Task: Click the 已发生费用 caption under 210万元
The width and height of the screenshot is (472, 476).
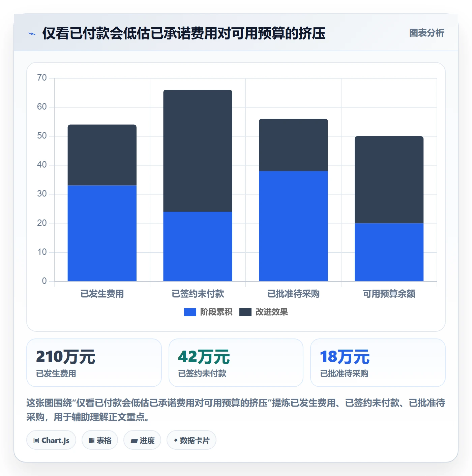Action: (x=56, y=374)
